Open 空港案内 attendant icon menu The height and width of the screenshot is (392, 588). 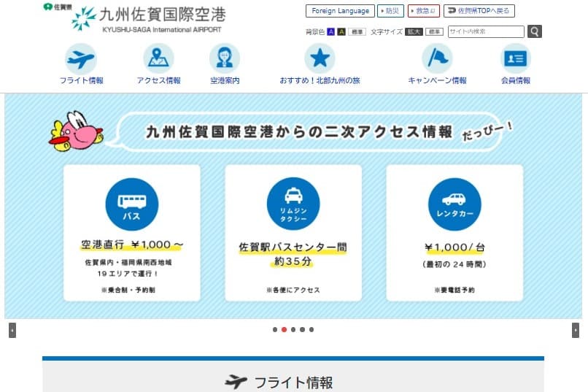click(x=225, y=59)
